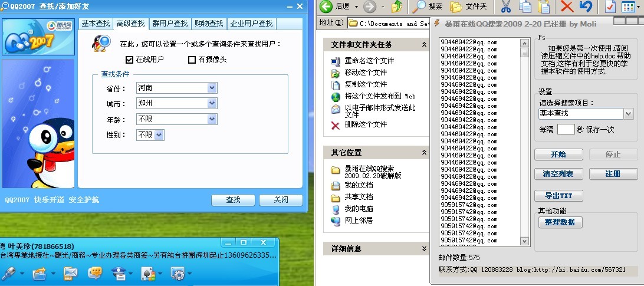Click the Explorer address bar path field
Screen dimensions: 644x286
(x=389, y=24)
